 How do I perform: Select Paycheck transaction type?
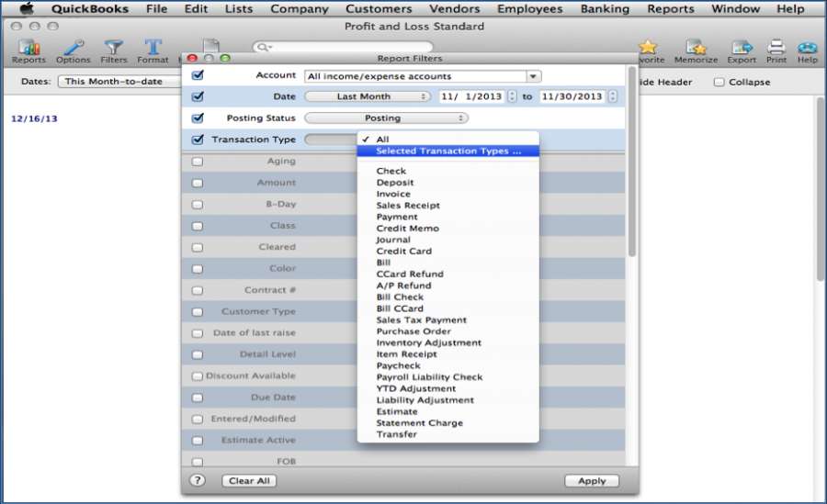click(448, 366)
